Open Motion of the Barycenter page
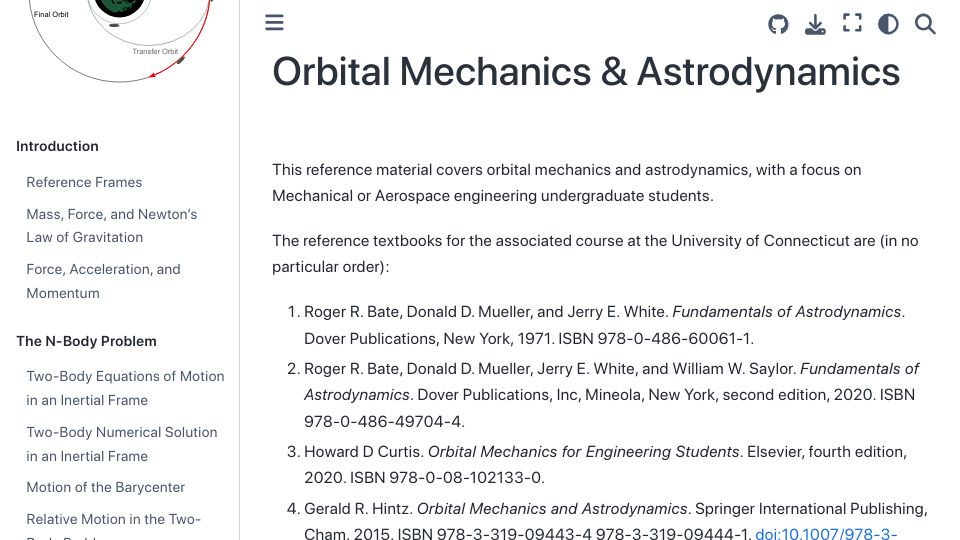The height and width of the screenshot is (540, 960). (105, 487)
